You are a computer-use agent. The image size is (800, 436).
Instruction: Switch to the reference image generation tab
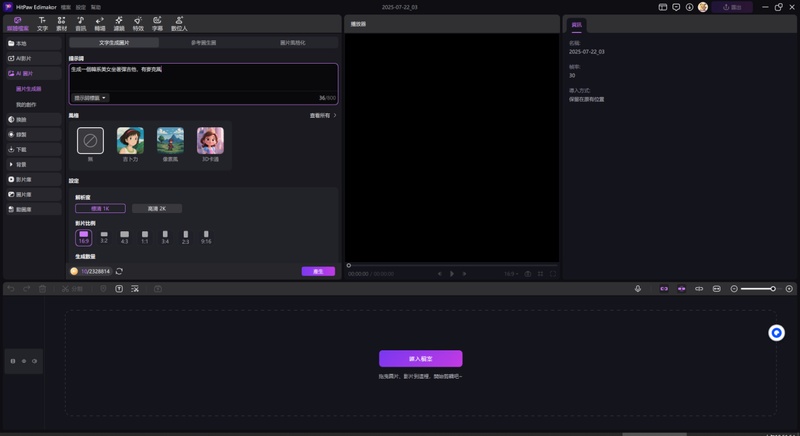(203, 43)
